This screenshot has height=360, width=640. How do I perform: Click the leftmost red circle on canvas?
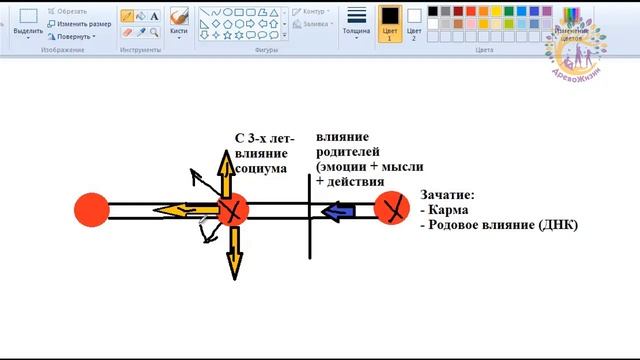(92, 210)
